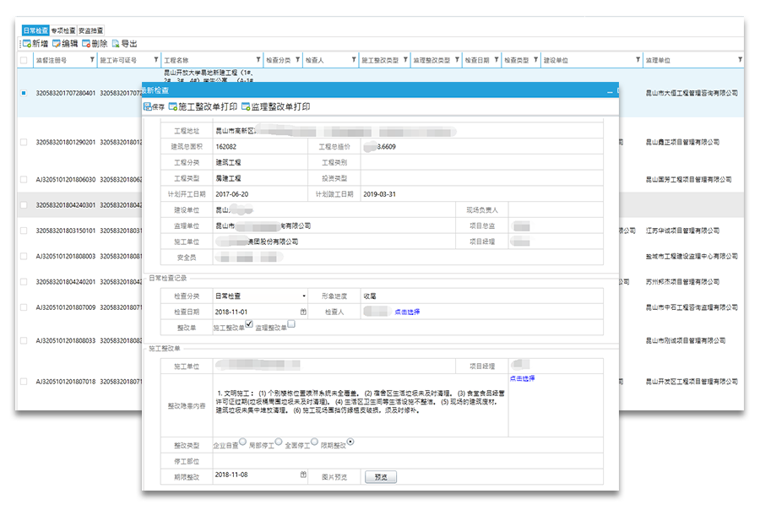The height and width of the screenshot is (532, 760).
Task: Switch to the 专项检查 tab
Action: [x=63, y=30]
